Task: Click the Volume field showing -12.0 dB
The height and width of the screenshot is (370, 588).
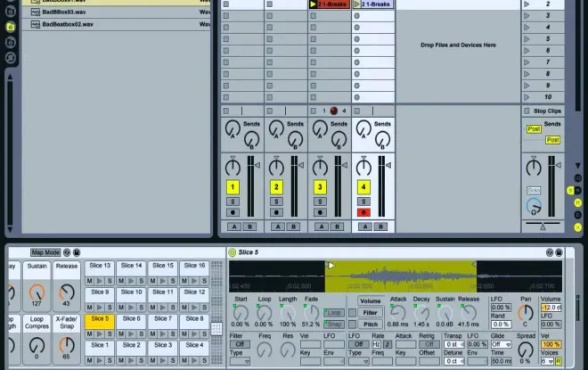Action: coord(551,308)
